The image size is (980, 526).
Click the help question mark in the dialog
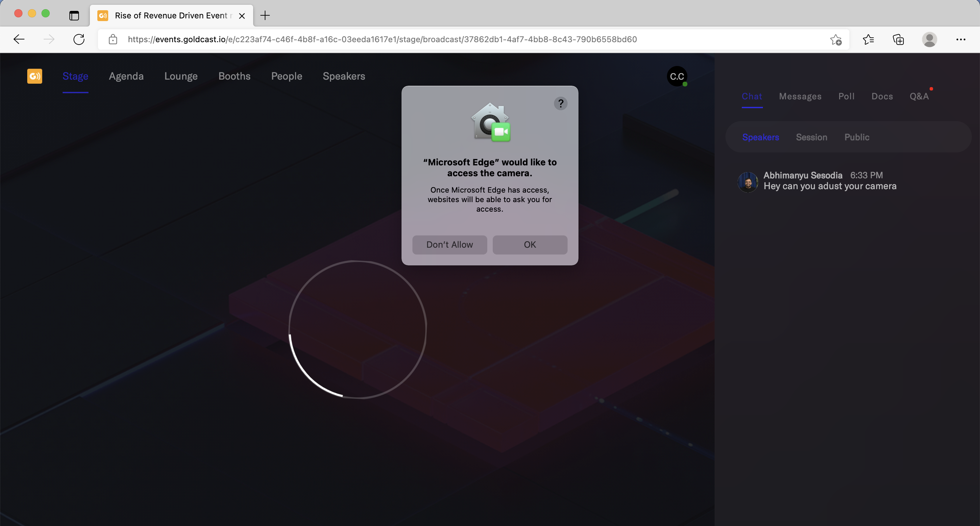coord(560,103)
